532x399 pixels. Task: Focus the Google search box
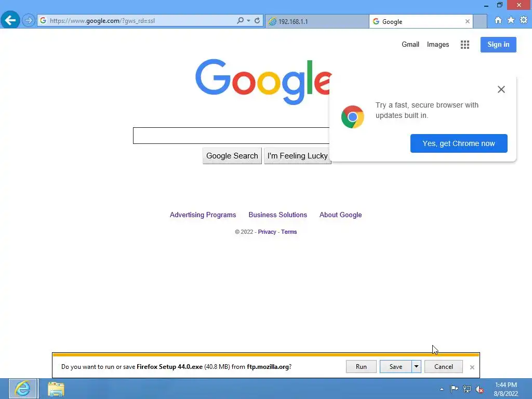[x=231, y=136]
